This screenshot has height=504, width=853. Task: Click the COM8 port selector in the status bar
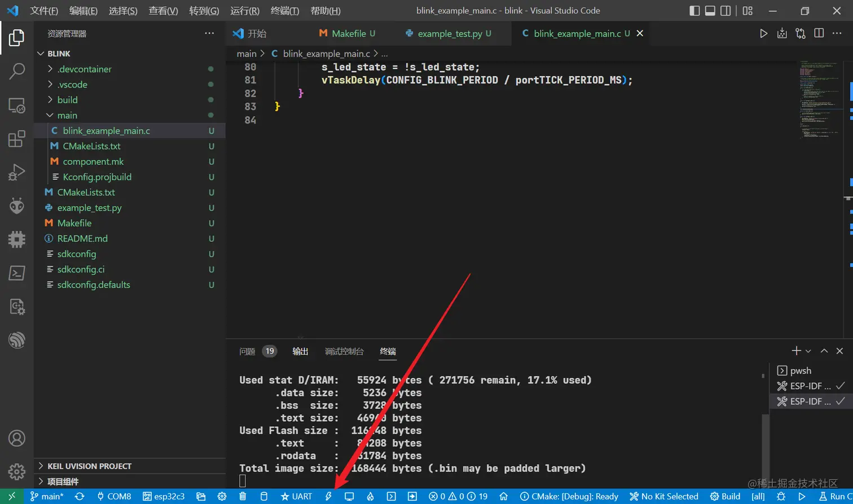pyautogui.click(x=115, y=497)
